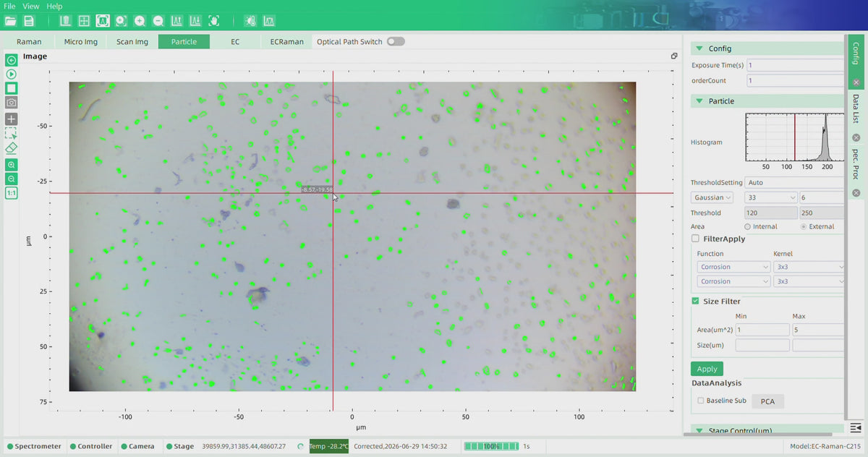Click the save disk icon in the toolbar
The height and width of the screenshot is (457, 868).
(x=29, y=21)
